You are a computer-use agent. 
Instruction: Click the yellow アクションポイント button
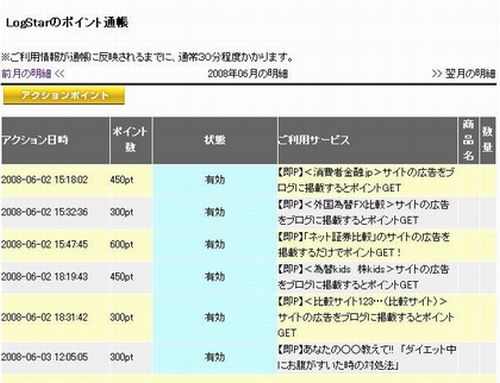click(64, 96)
